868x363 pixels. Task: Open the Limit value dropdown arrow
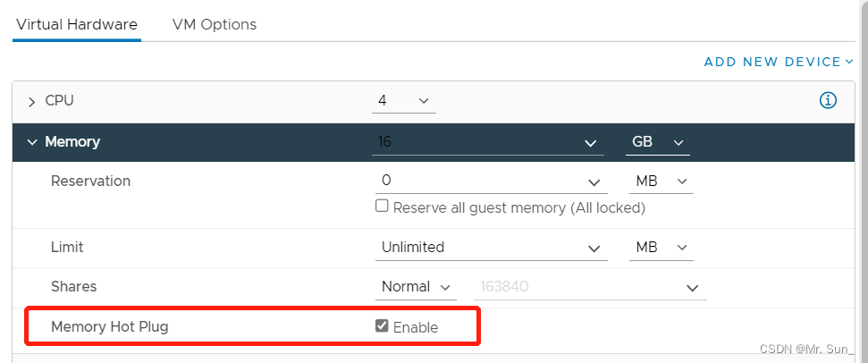[594, 248]
